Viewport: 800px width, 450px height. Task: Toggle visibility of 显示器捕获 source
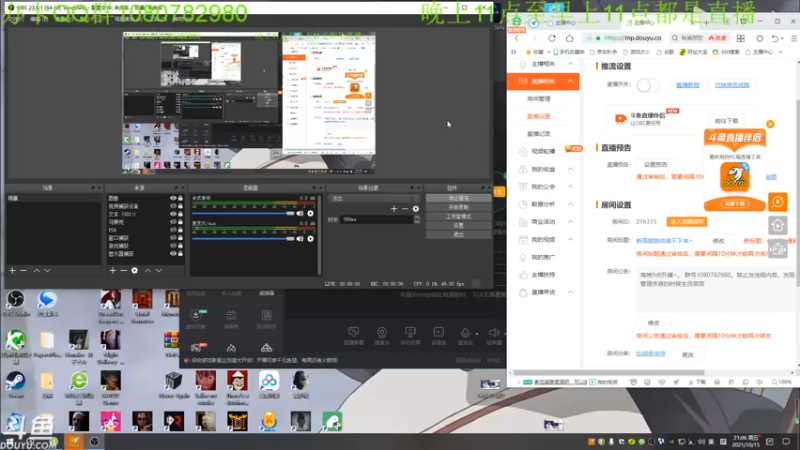pos(173,254)
